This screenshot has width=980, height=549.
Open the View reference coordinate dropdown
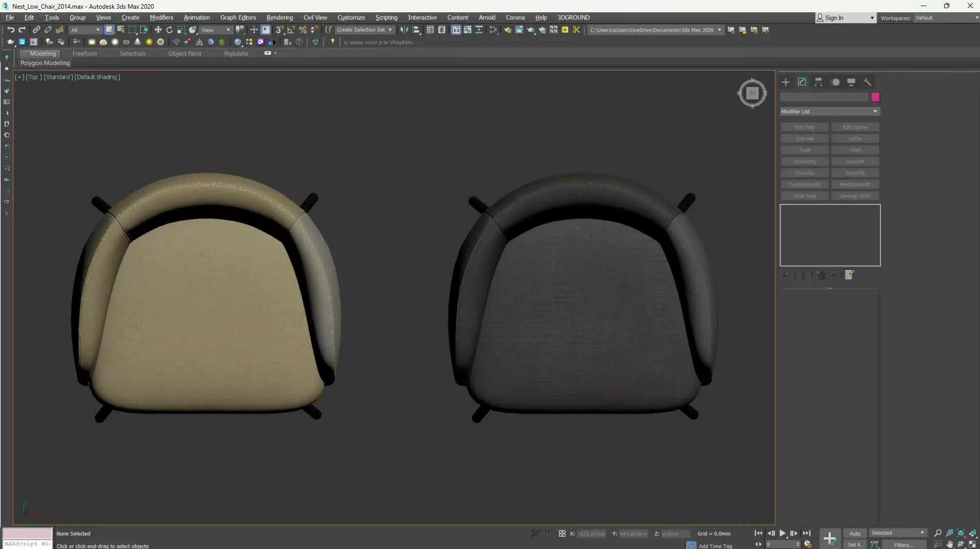(x=216, y=30)
